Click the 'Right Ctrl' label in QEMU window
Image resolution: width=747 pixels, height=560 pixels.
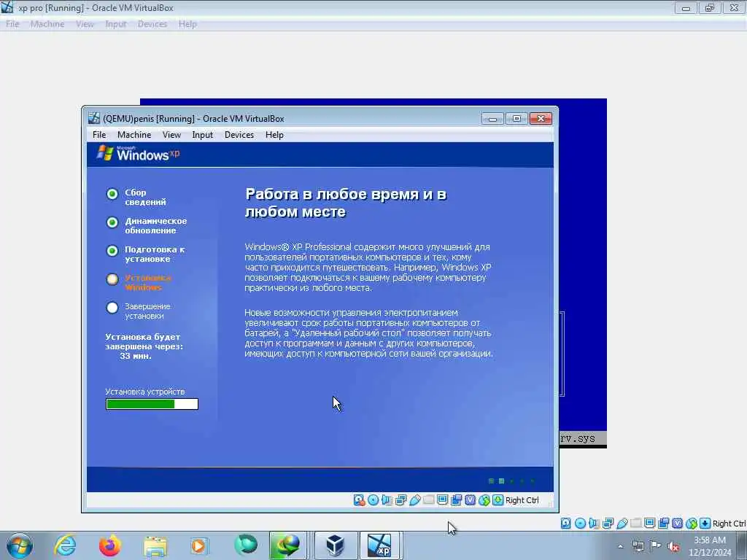[x=522, y=500]
